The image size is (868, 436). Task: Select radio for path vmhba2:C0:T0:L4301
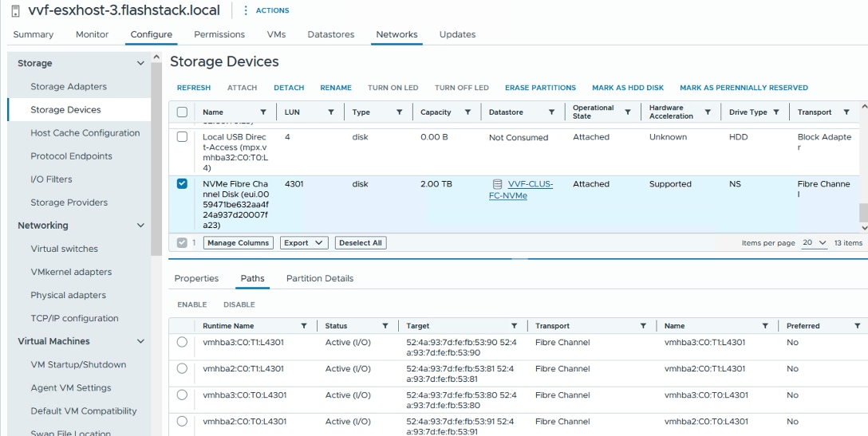pyautogui.click(x=182, y=422)
